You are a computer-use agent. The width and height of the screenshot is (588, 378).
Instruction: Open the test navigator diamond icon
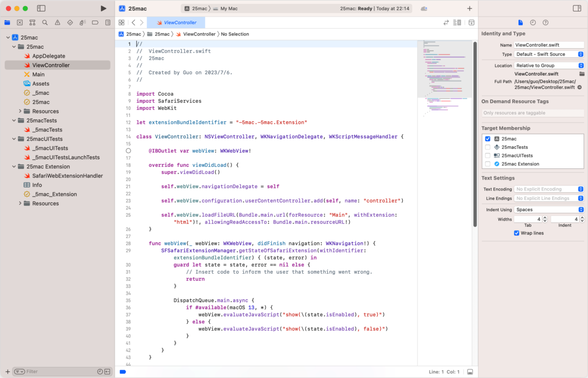tap(70, 23)
